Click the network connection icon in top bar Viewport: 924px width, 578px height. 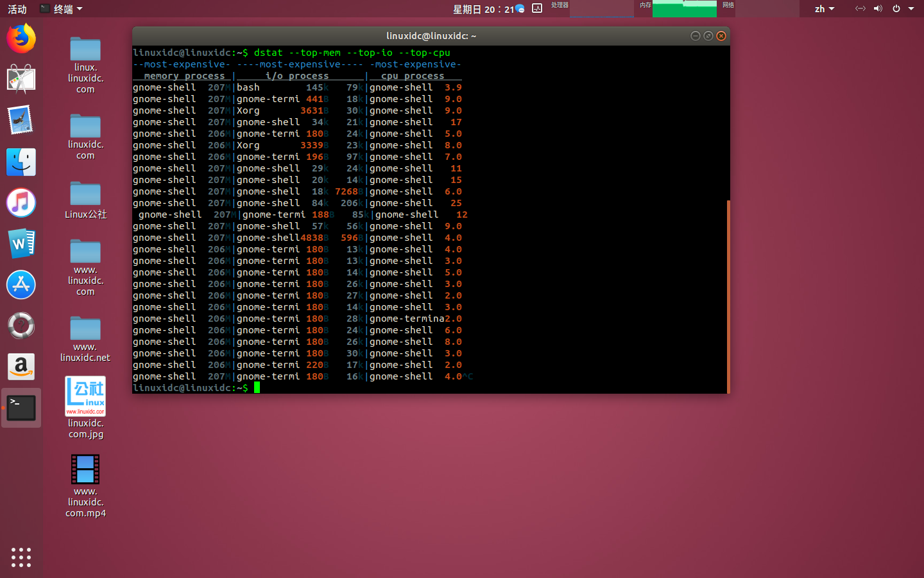860,8
